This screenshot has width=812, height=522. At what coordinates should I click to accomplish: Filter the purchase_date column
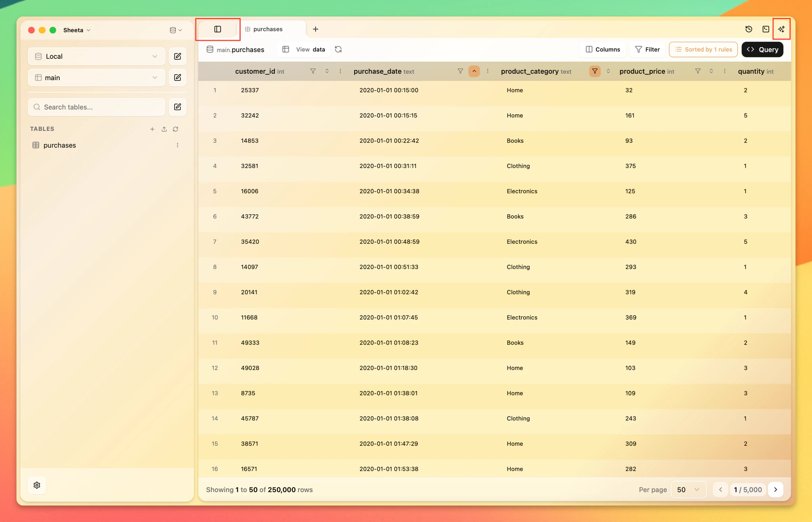coord(460,71)
